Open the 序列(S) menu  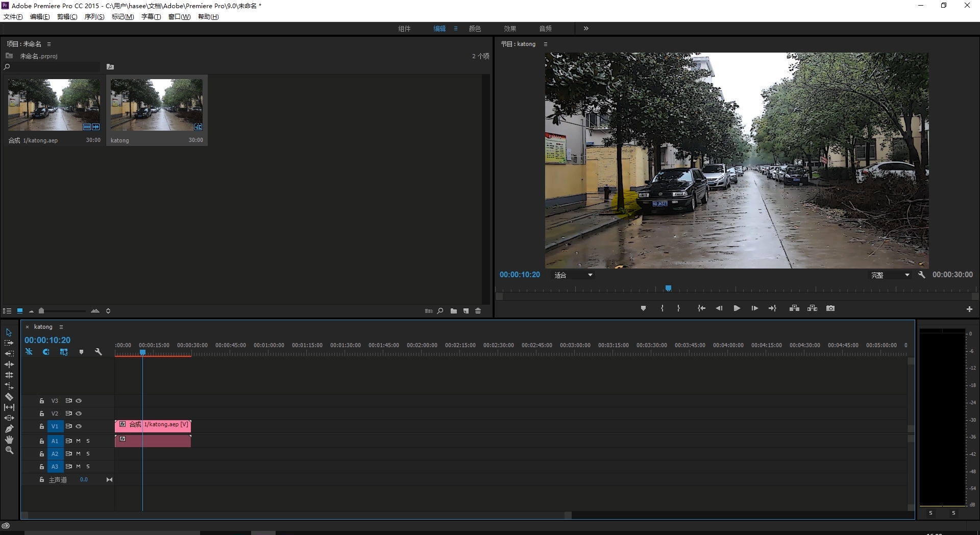coord(94,17)
